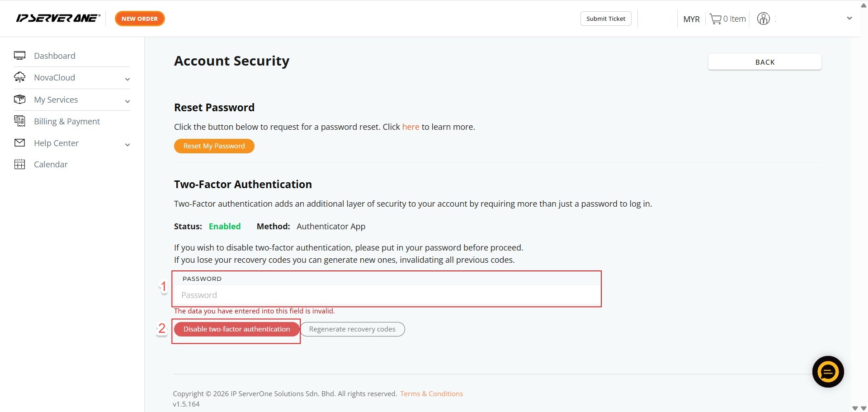This screenshot has height=412, width=868.
Task: Click the My Services box icon
Action: [x=19, y=99]
